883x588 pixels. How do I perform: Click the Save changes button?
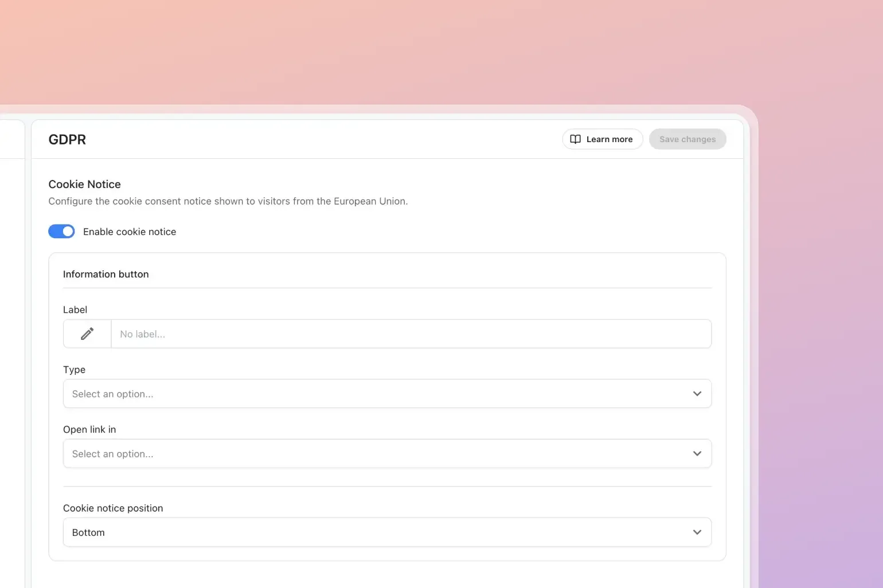[x=687, y=139]
